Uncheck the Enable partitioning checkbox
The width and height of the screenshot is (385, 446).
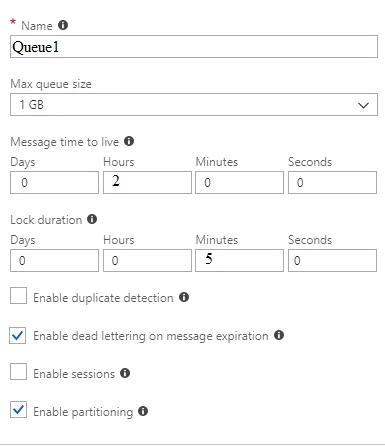click(x=18, y=410)
